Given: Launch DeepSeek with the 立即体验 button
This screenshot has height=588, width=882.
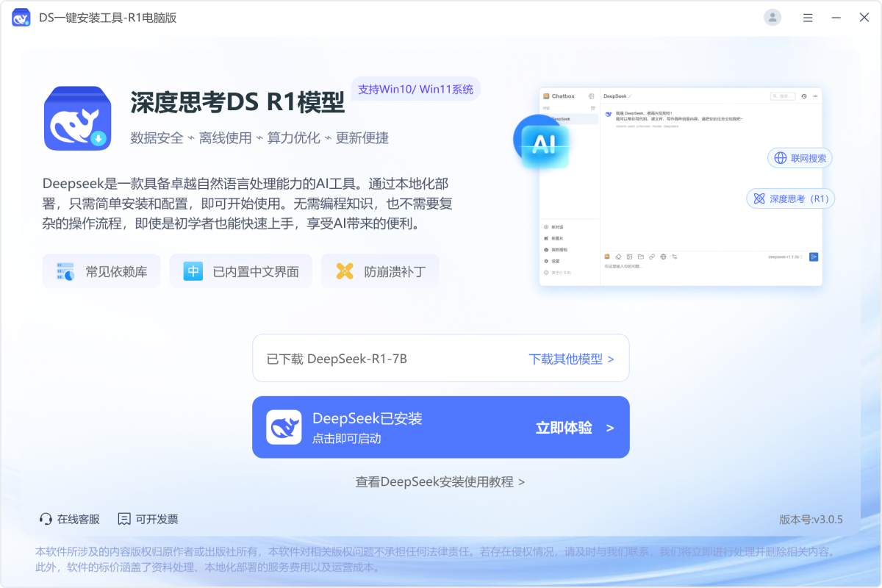Looking at the screenshot, I should [x=441, y=427].
